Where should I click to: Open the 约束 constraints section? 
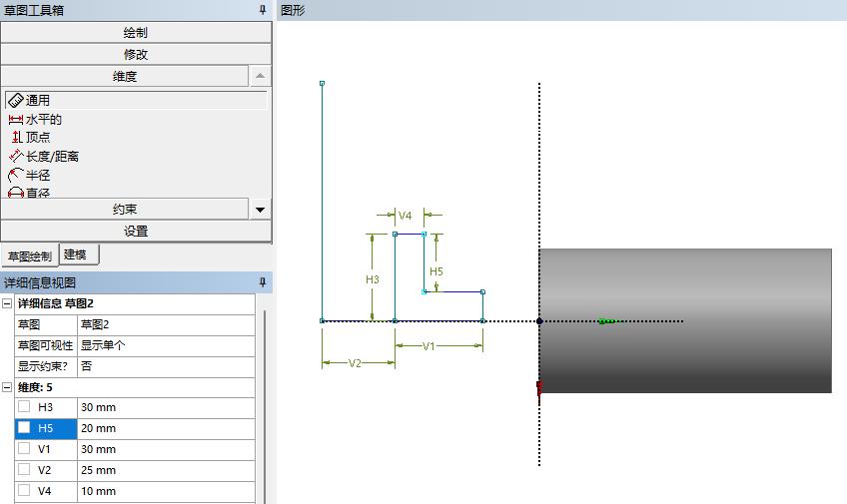pyautogui.click(x=125, y=210)
